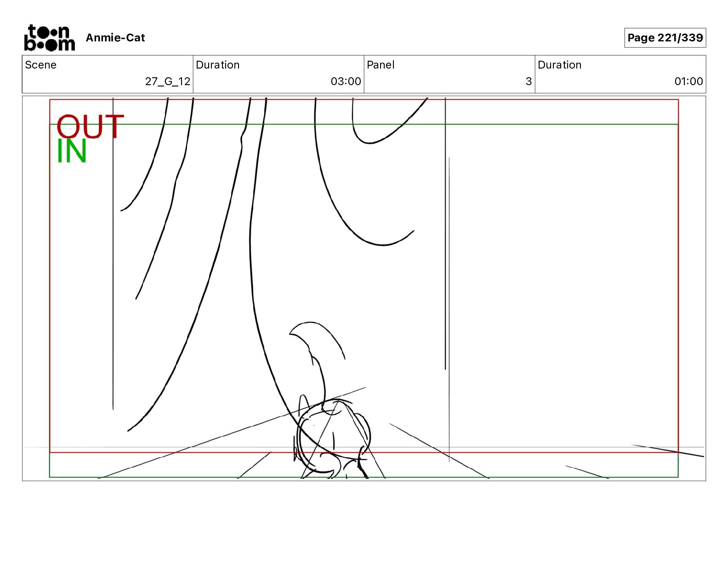Click the panel duration value '01:00'
This screenshot has height=563, width=728.
pyautogui.click(x=688, y=81)
